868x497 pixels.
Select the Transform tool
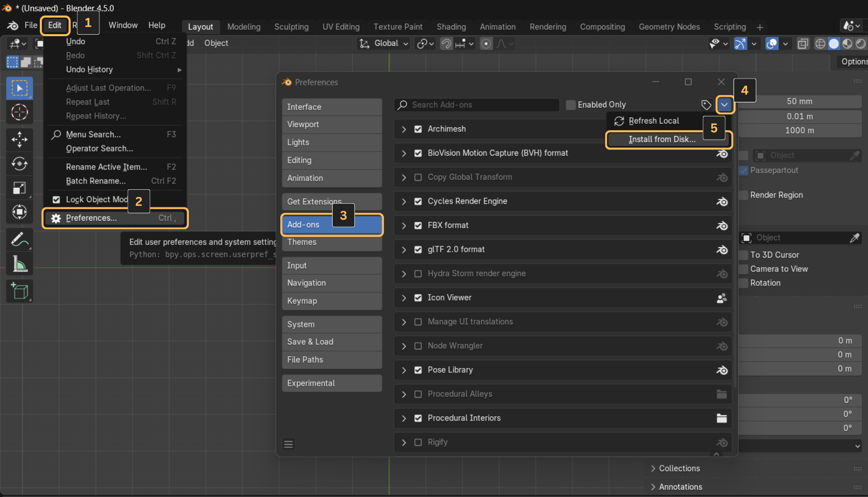pyautogui.click(x=20, y=212)
